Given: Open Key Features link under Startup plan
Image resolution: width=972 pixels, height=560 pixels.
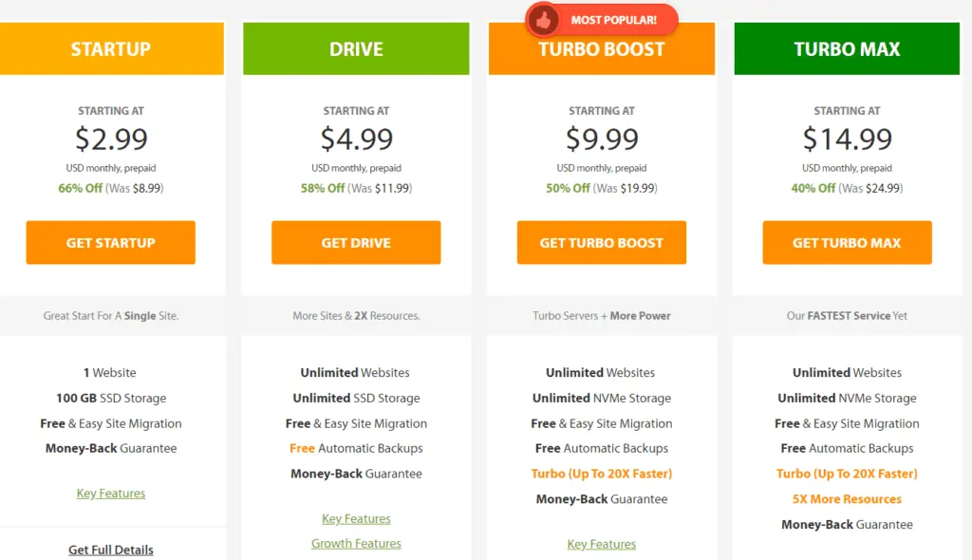Looking at the screenshot, I should pos(111,493).
